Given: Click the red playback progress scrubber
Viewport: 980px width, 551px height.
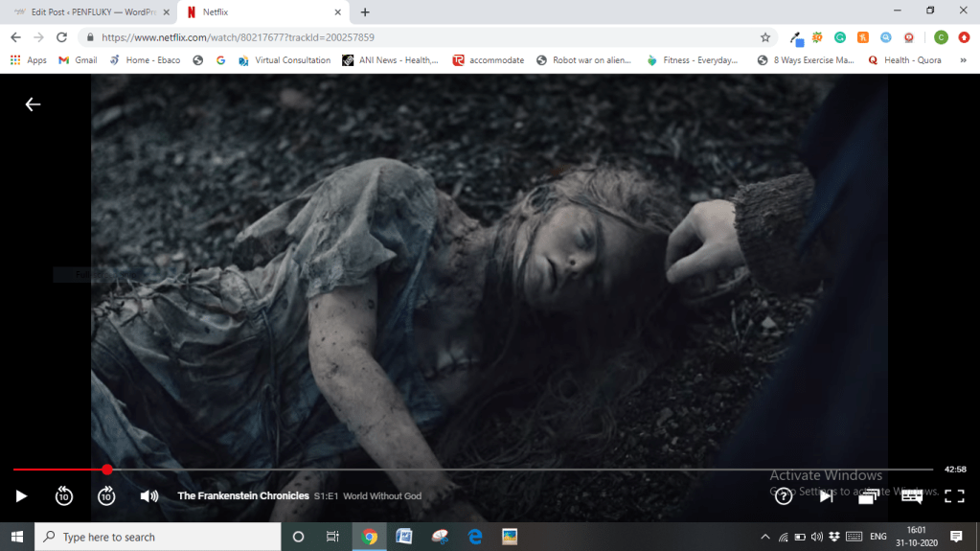Looking at the screenshot, I should [107, 470].
